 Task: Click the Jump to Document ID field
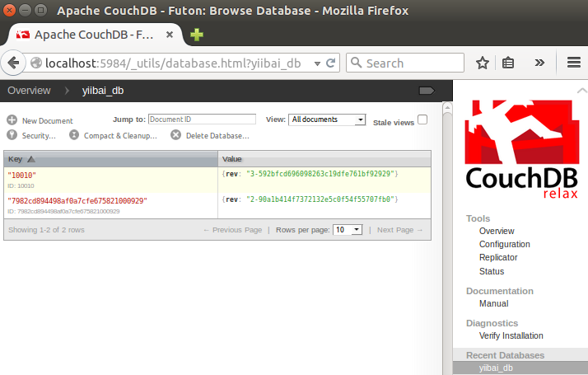[202, 120]
